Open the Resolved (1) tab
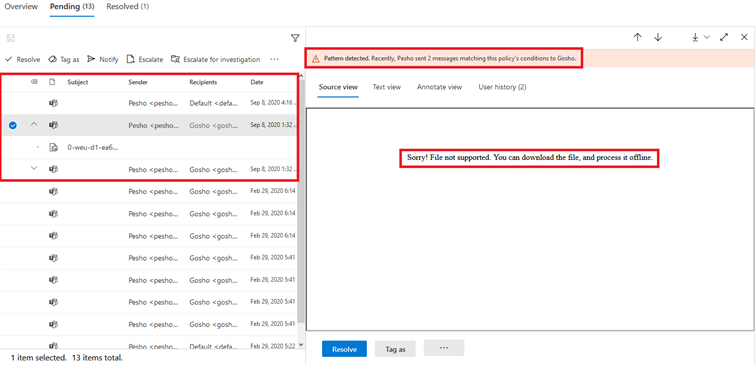Screen dimensions: 756x365 128,7
